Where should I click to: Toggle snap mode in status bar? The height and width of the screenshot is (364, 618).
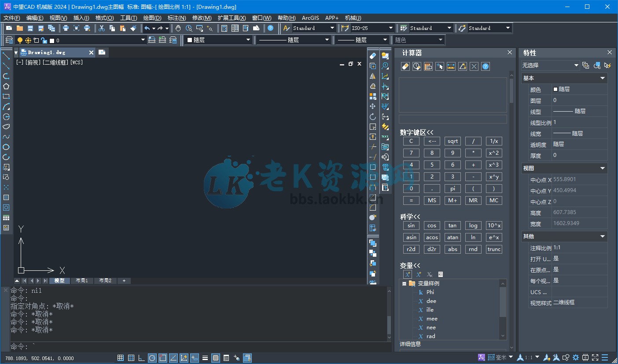click(121, 358)
